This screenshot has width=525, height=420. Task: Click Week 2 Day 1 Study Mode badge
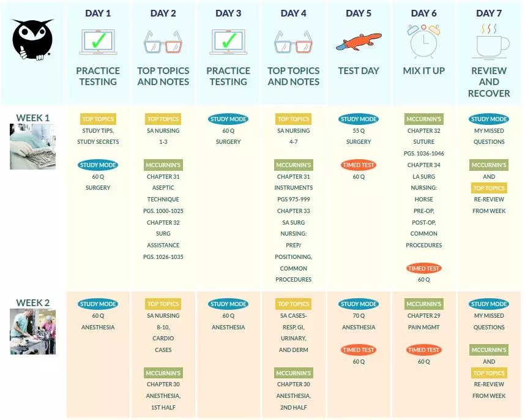[x=98, y=304]
